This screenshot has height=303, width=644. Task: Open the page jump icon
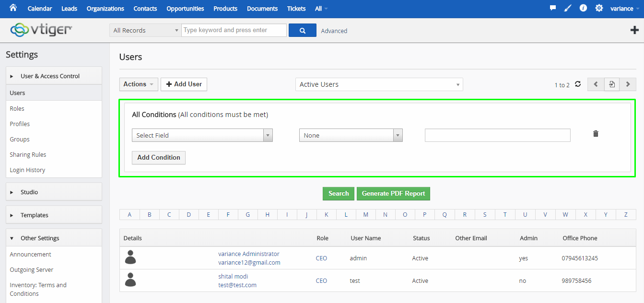pyautogui.click(x=612, y=84)
